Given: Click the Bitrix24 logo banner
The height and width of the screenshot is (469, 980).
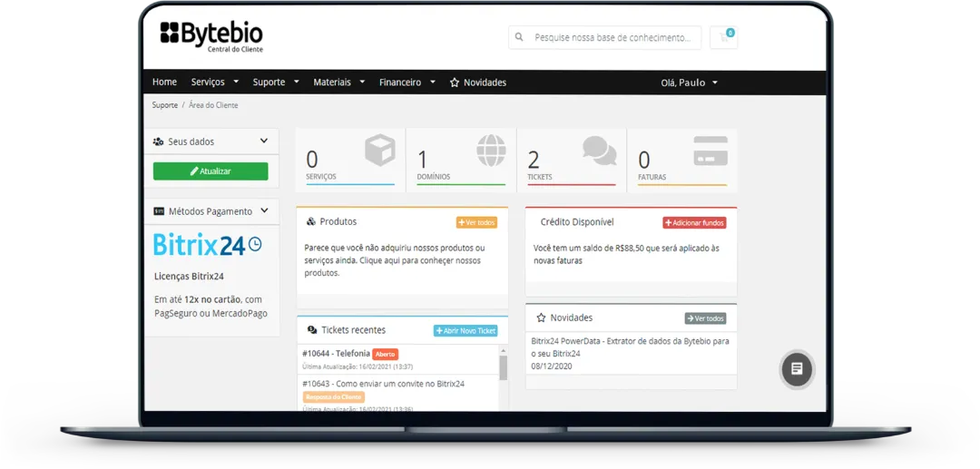Looking at the screenshot, I should [x=208, y=244].
